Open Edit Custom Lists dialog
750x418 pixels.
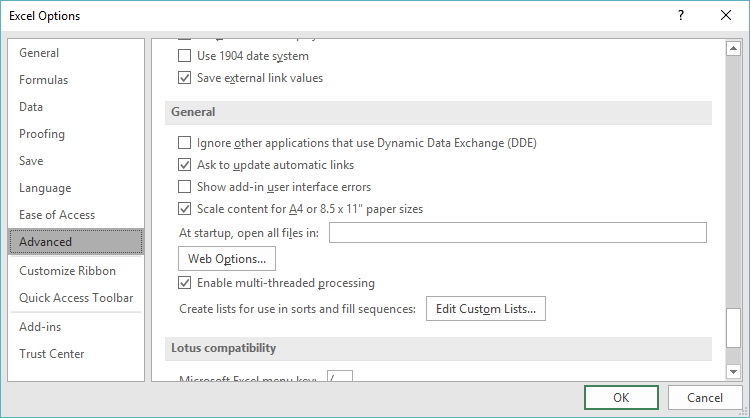coord(485,309)
